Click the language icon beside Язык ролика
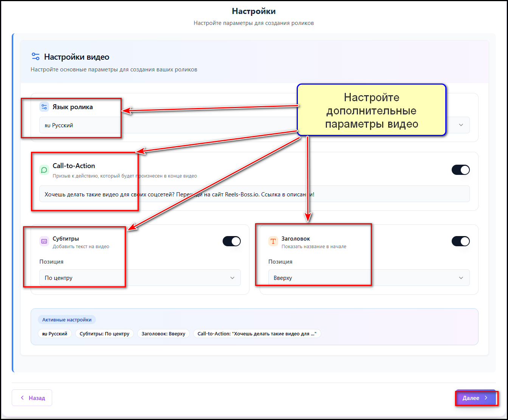 [44, 107]
